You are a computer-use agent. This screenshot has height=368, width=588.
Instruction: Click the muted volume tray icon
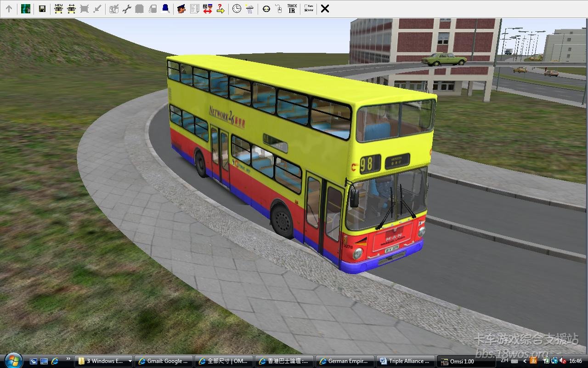click(563, 361)
